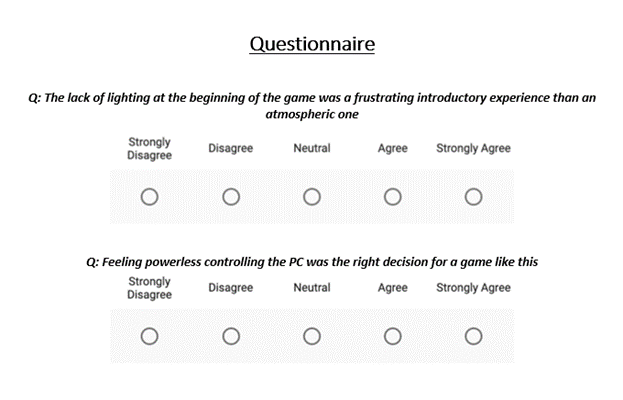Click the feeling powerless question text

pos(312,262)
